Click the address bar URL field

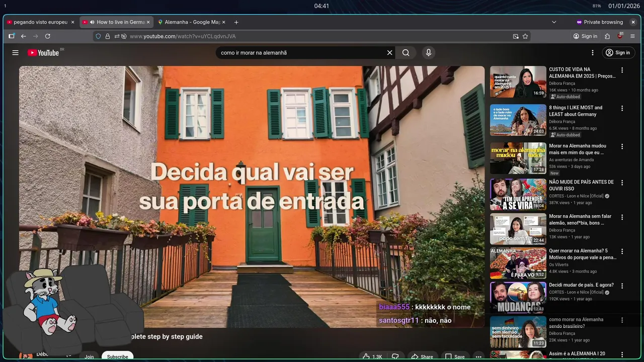click(312, 36)
